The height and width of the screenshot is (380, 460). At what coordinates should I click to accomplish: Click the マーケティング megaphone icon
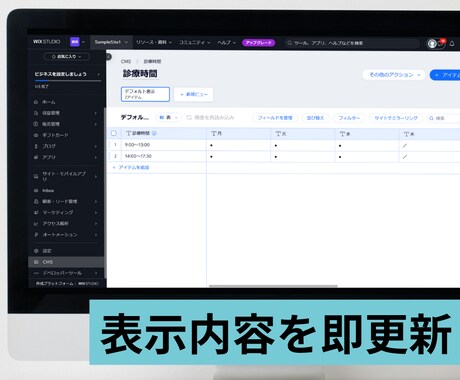pyautogui.click(x=36, y=213)
